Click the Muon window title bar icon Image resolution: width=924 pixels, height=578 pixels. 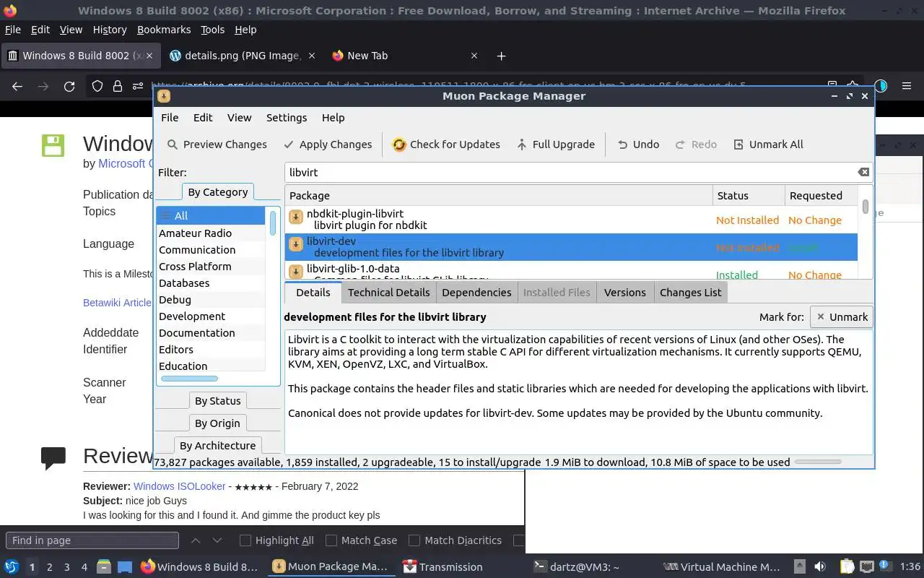164,96
